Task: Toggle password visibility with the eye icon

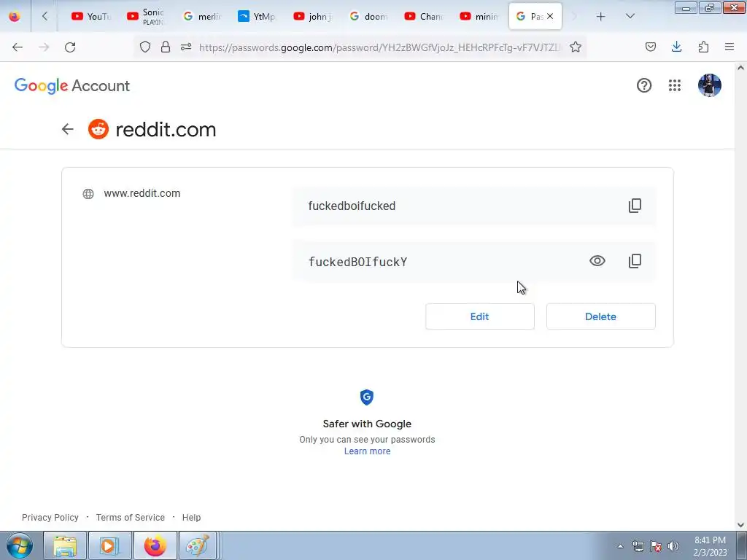Action: coord(597,261)
